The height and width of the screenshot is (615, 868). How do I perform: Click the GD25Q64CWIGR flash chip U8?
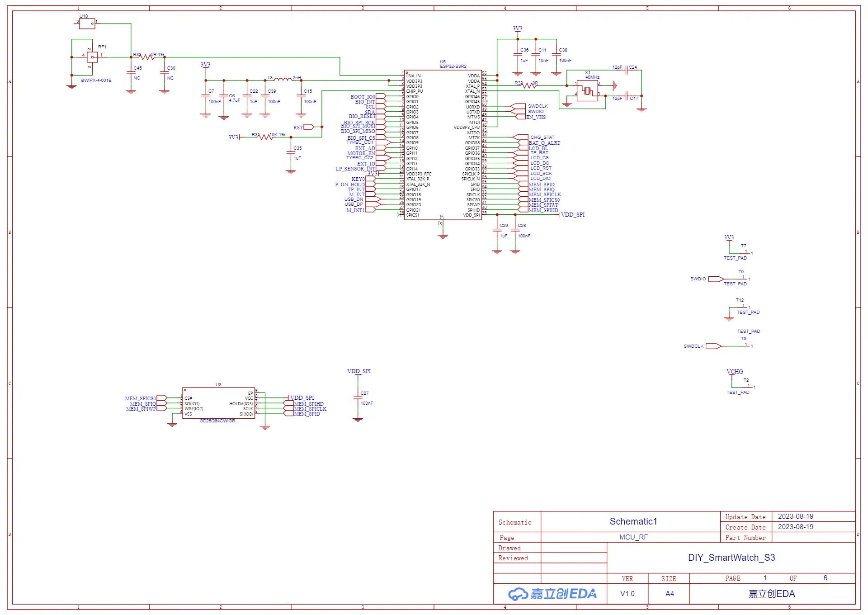[218, 403]
